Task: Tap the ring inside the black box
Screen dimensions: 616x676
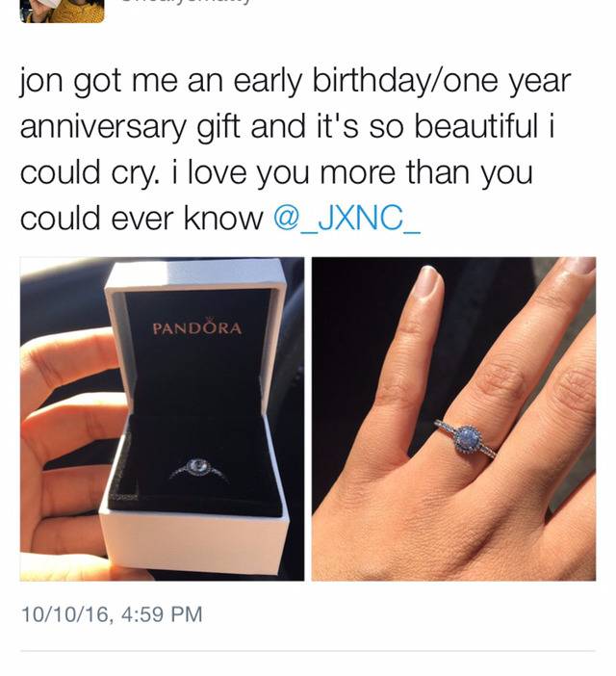Action: [198, 469]
